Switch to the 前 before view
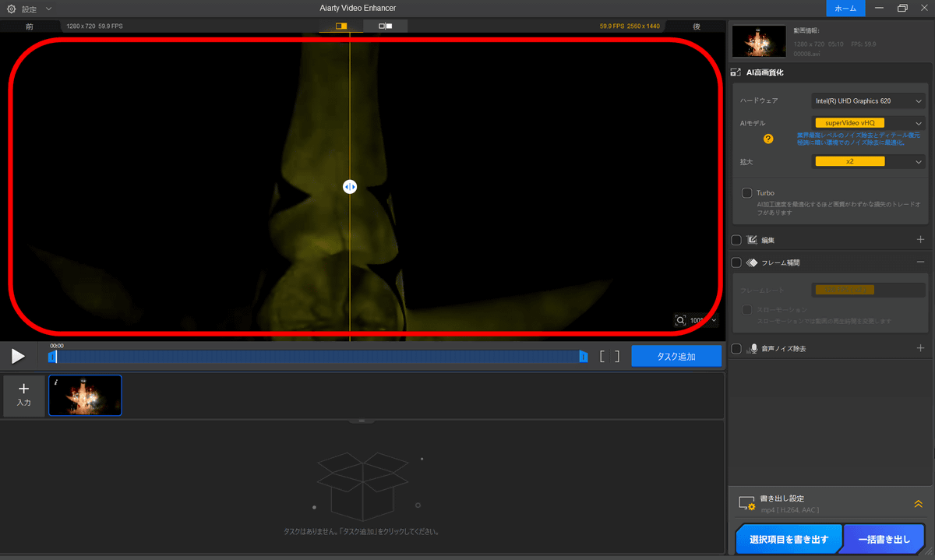 [x=30, y=26]
